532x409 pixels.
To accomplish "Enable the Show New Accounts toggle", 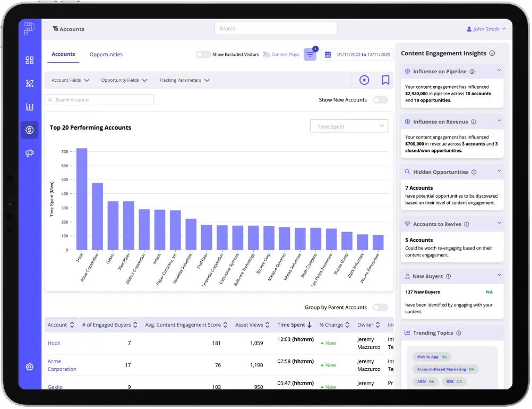I will [x=380, y=100].
